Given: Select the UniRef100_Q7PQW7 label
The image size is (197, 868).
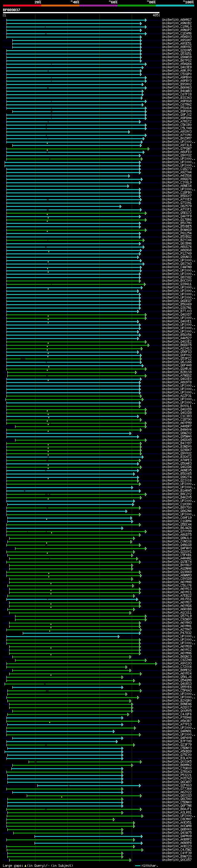Looking at the screenshot, I should click(177, 149).
